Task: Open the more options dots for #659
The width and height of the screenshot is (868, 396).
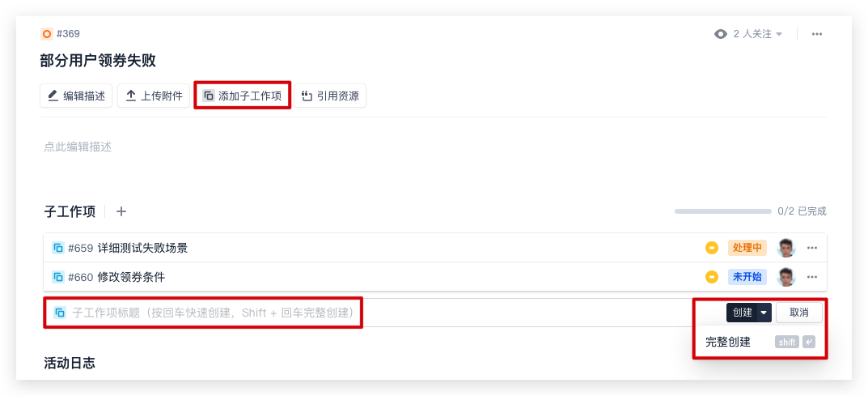Action: (812, 248)
